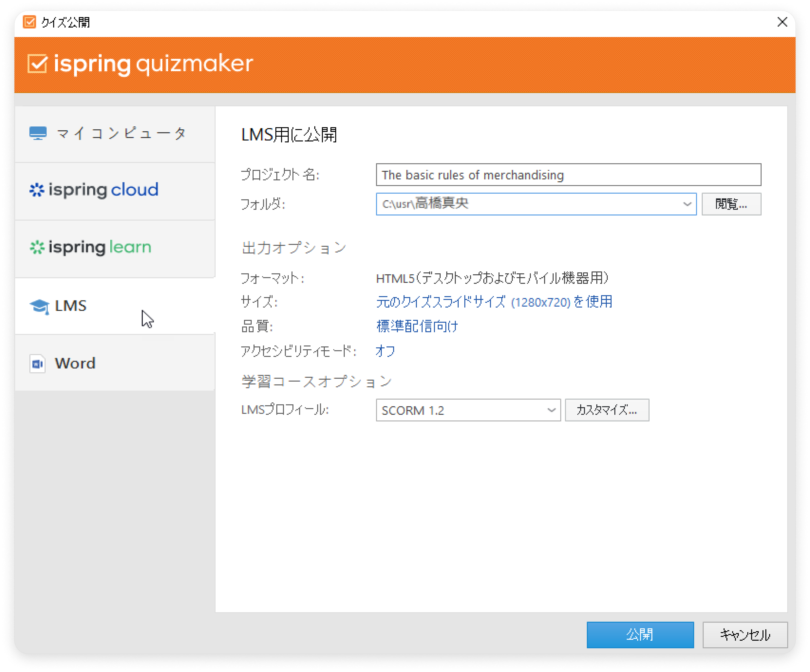Click the プロジェクト名 label
Screen dimensions: 810x672
(x=280, y=175)
